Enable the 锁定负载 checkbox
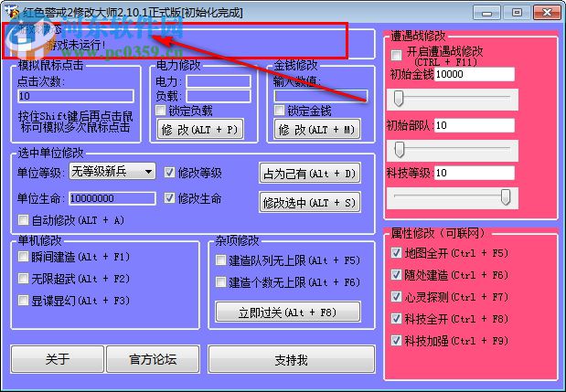 coord(161,110)
